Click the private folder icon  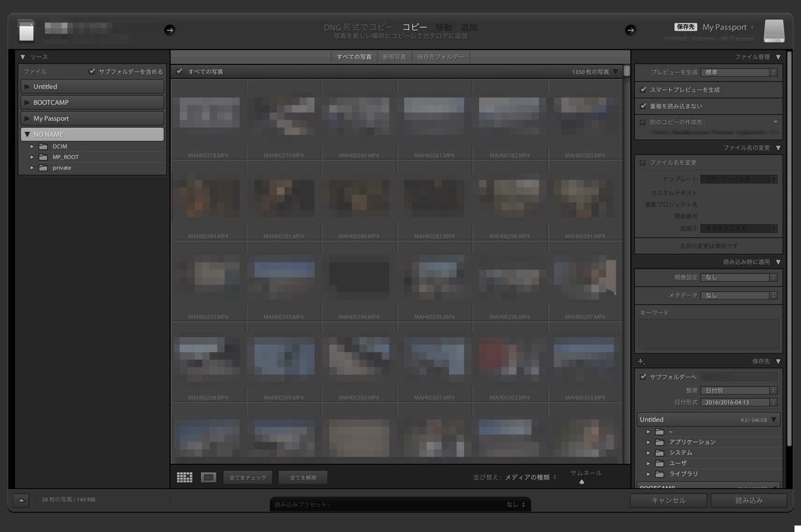43,168
